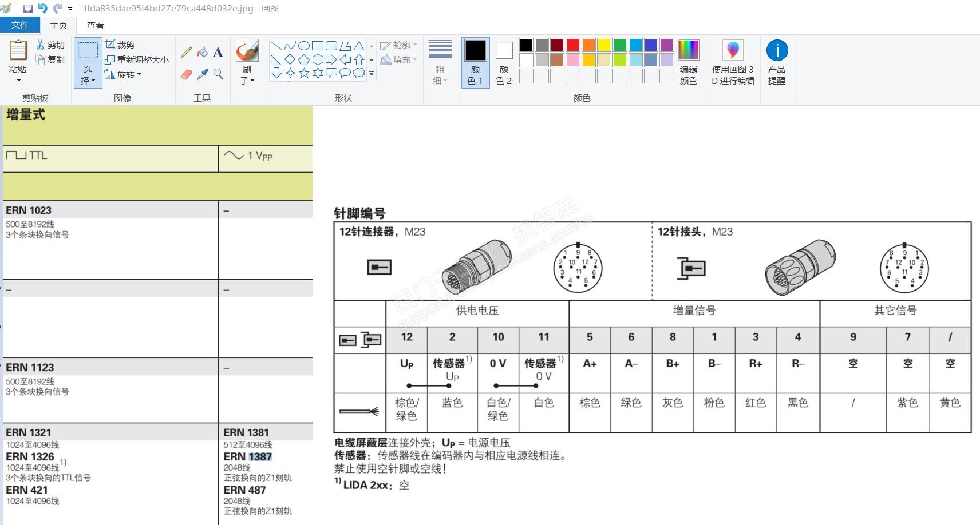Viewport: 980px width, 525px height.
Task: Expand the shapes gallery with the More arrow
Action: click(372, 73)
